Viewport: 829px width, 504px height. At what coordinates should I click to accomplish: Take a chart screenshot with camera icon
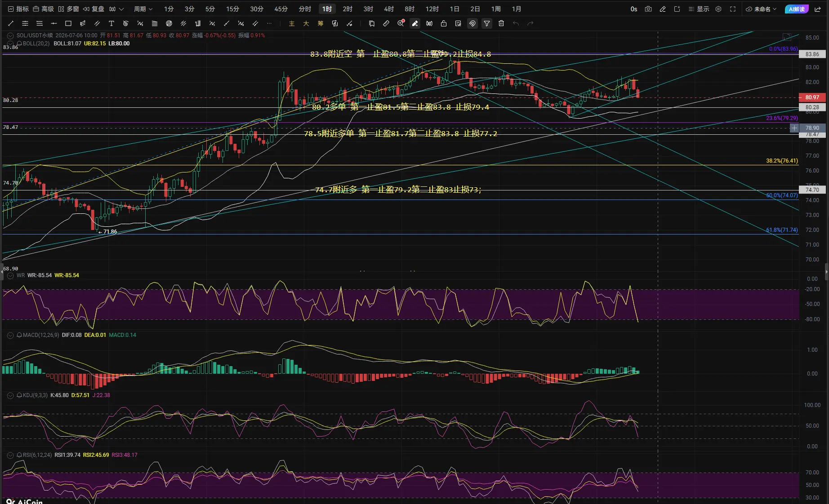[x=648, y=9]
